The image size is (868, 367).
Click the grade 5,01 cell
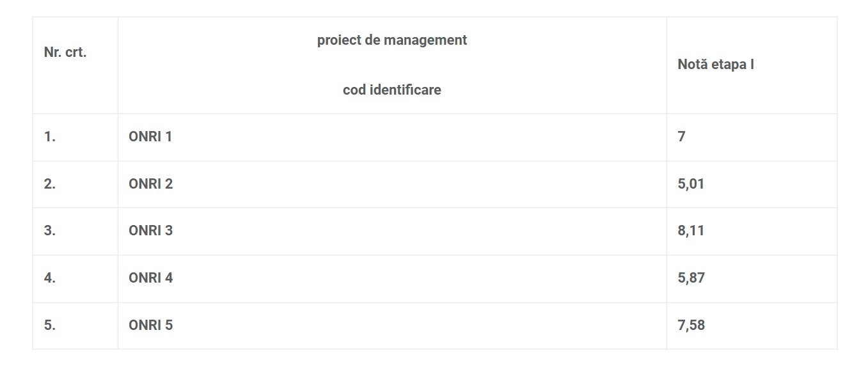click(x=691, y=184)
